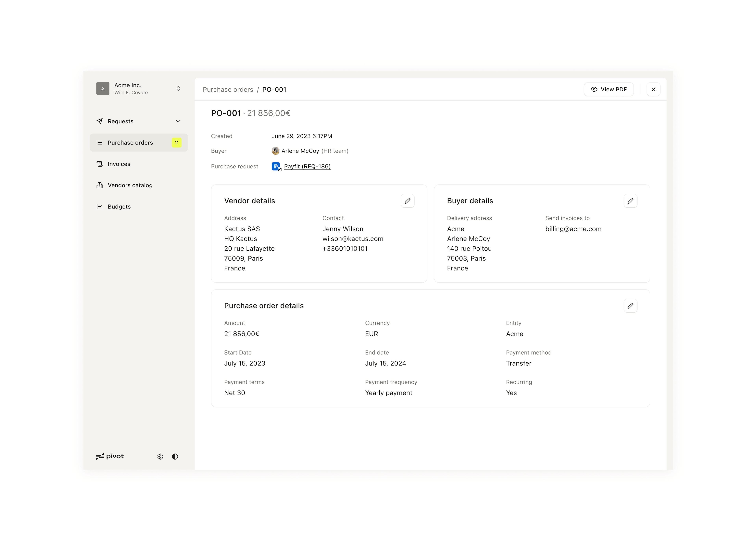This screenshot has width=756, height=541.
Task: Toggle the dark/light theme switch
Action: pos(175,456)
